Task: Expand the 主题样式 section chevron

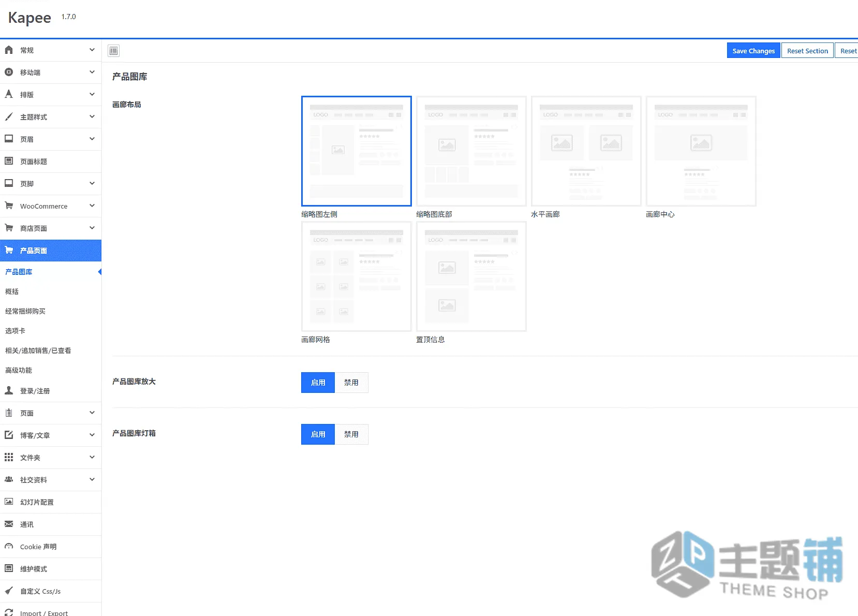Action: (x=92, y=116)
